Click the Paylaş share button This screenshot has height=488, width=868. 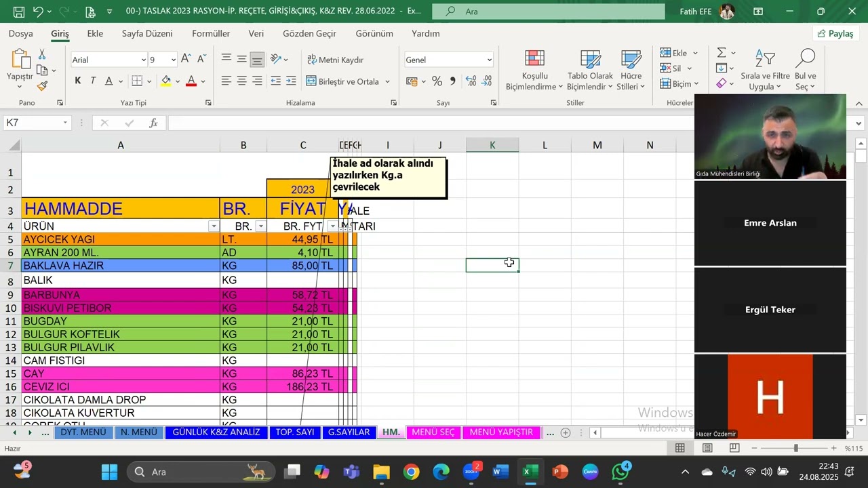coord(835,33)
